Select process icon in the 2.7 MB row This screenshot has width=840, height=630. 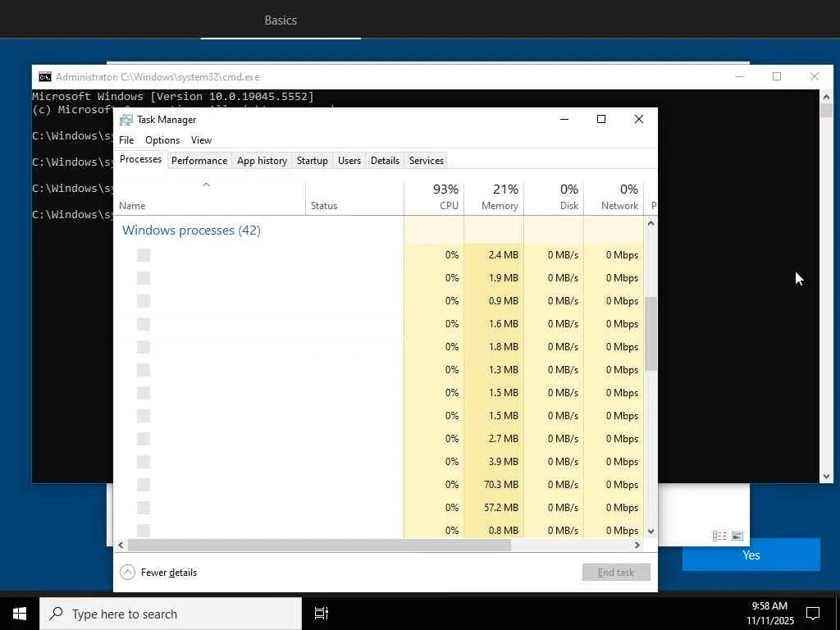tap(143, 439)
